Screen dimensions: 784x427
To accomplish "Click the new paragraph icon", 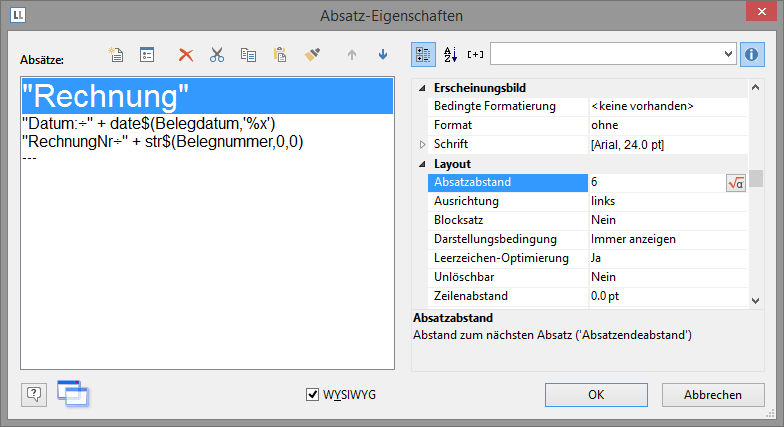I will pos(116,55).
